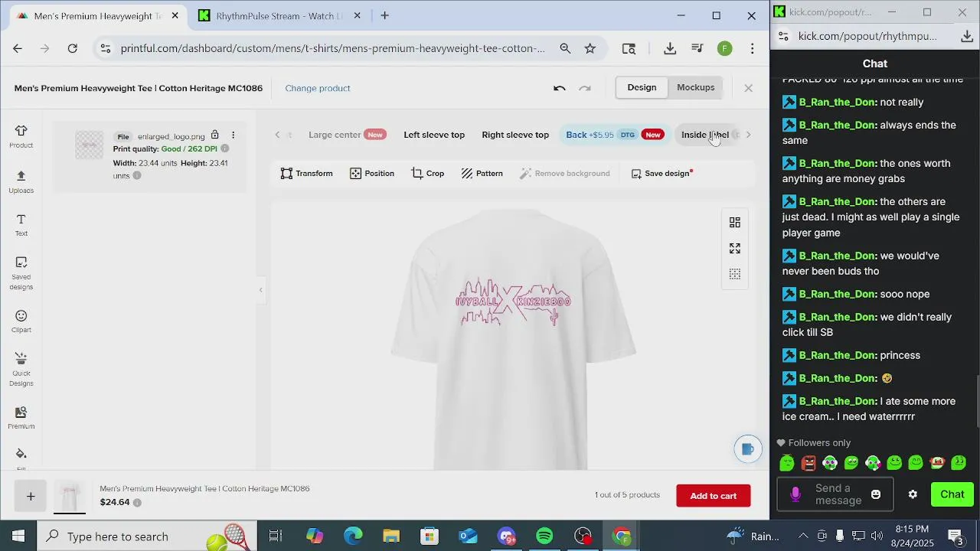Open the Premium images panel

click(21, 418)
